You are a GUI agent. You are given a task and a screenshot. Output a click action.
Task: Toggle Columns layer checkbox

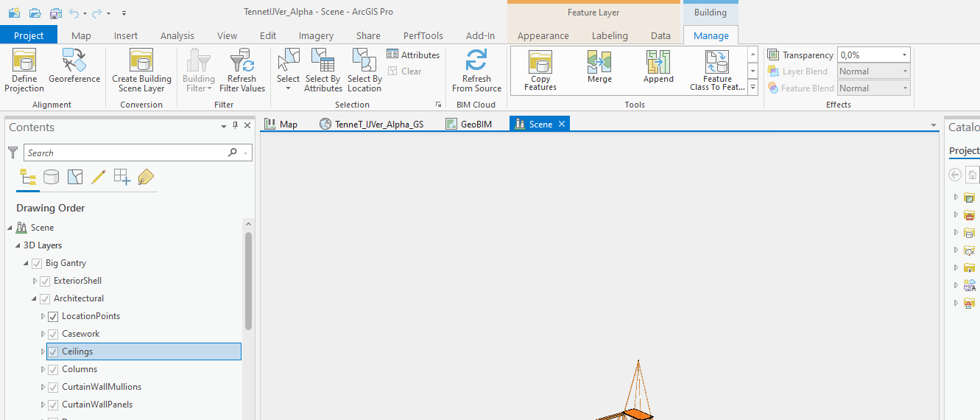[x=53, y=369]
